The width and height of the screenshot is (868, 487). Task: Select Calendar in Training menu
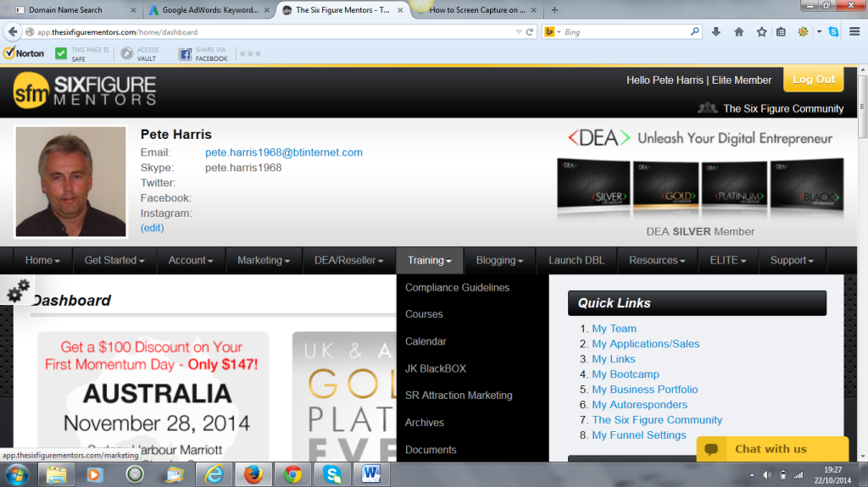[x=426, y=340]
